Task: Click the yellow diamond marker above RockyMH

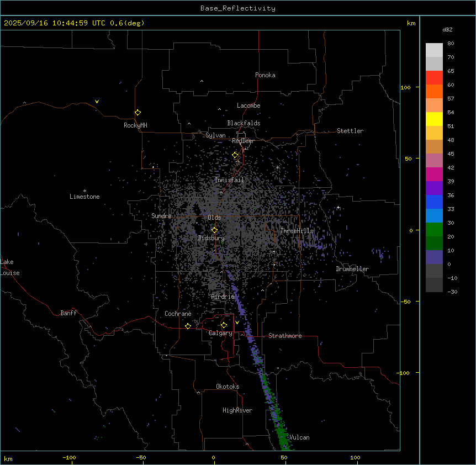Action: 137,112
